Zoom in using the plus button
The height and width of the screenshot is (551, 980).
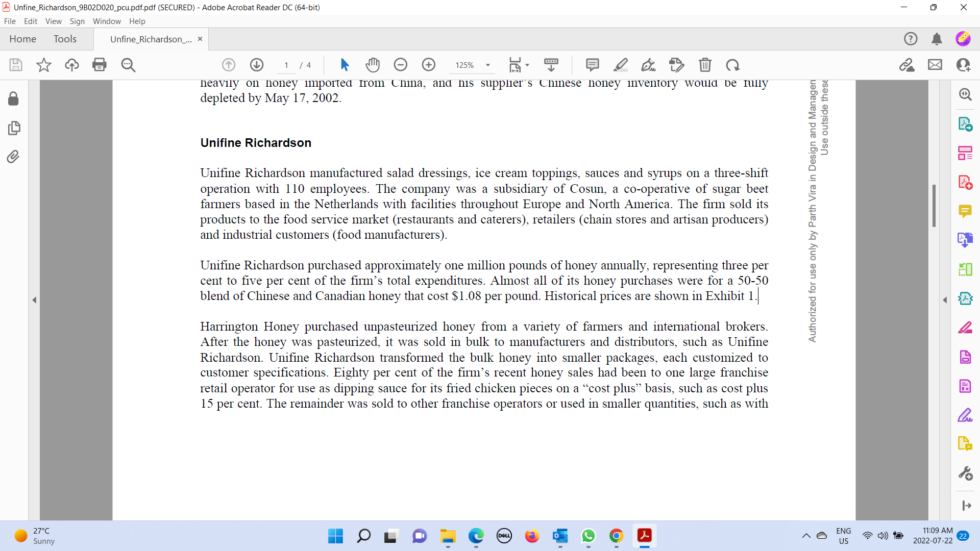point(429,65)
